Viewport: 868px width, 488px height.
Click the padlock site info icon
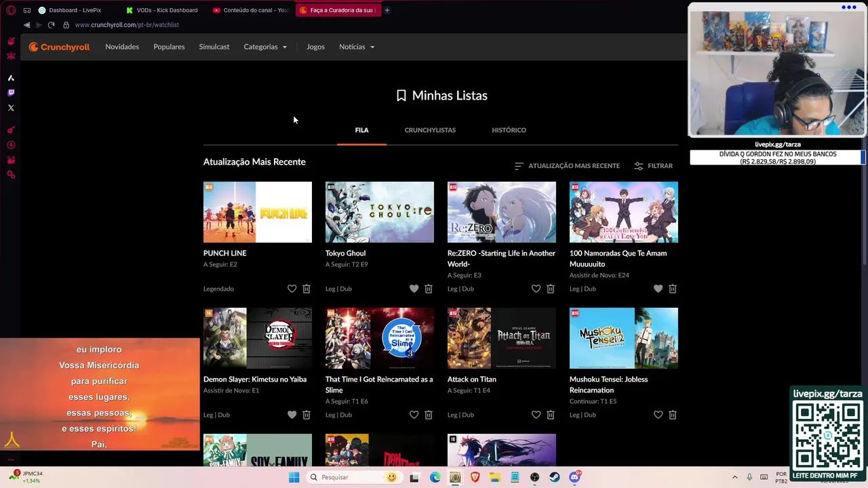[x=66, y=25]
